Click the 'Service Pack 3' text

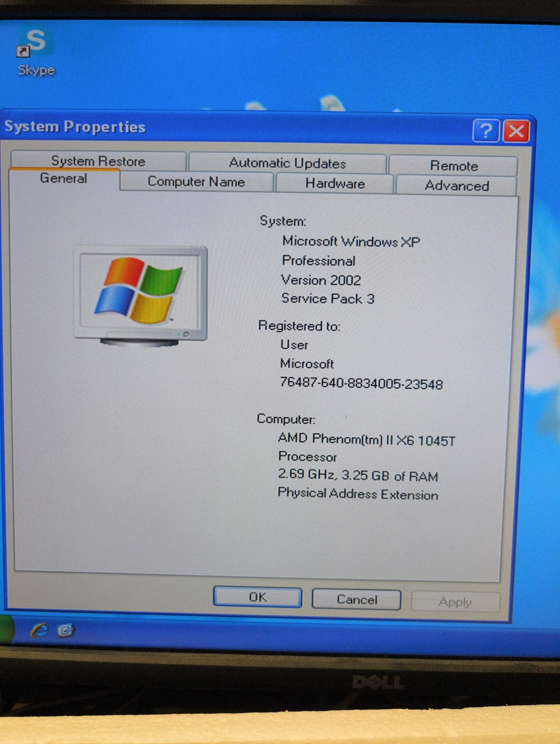[x=328, y=298]
